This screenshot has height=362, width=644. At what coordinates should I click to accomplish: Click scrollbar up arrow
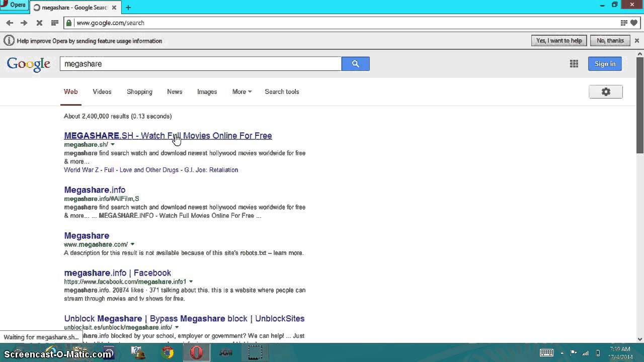click(640, 54)
